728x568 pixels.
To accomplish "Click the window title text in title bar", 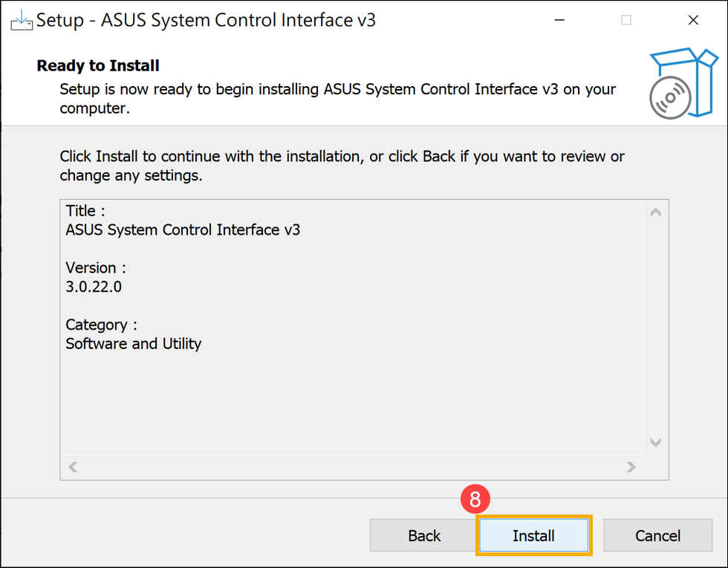I will point(206,20).
